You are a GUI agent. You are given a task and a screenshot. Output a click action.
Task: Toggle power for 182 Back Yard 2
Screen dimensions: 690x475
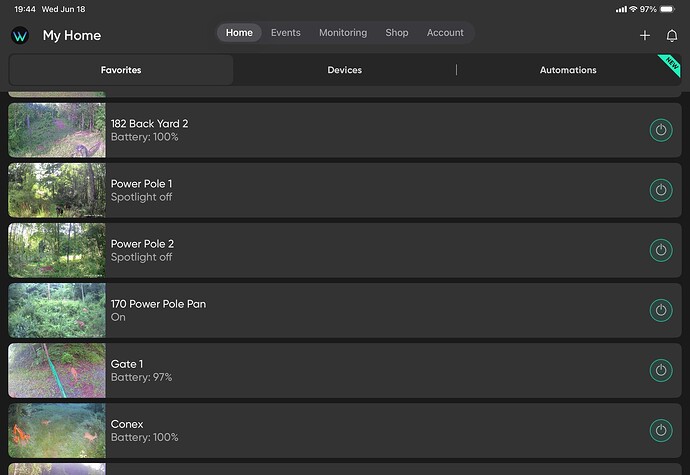[x=661, y=130]
